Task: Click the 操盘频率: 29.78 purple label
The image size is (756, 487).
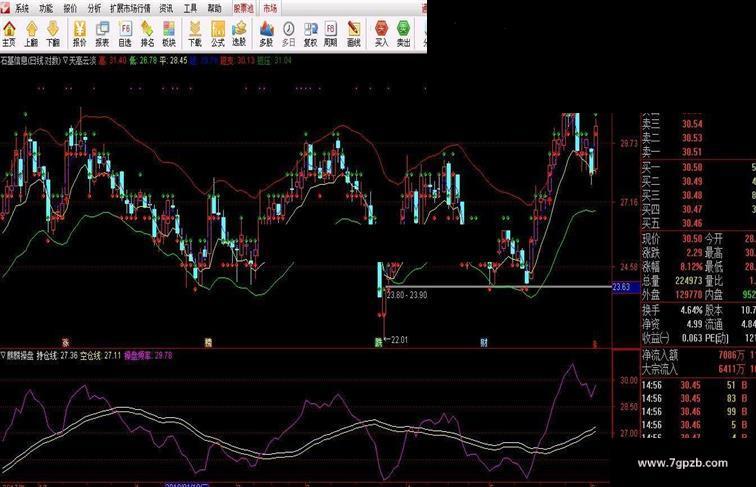Action: point(148,356)
